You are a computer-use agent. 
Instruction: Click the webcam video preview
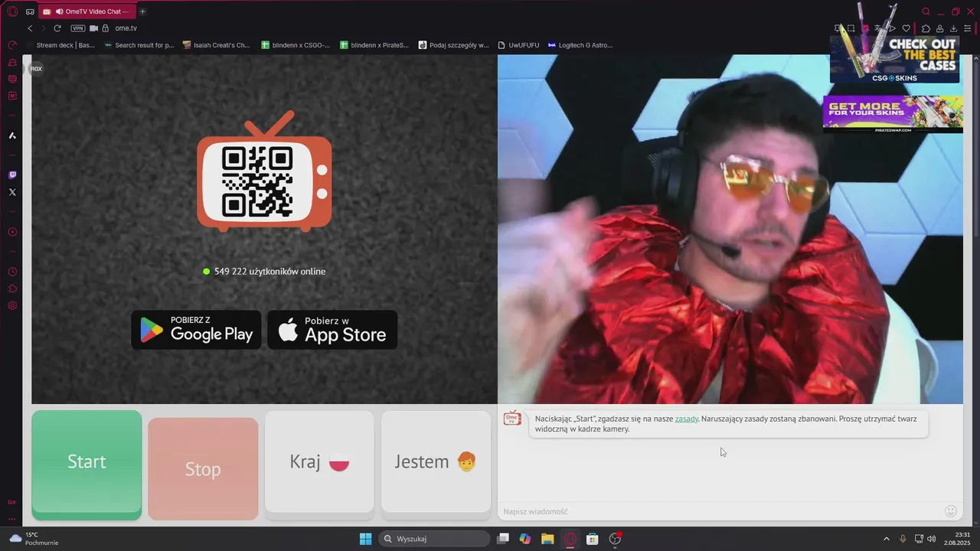730,230
